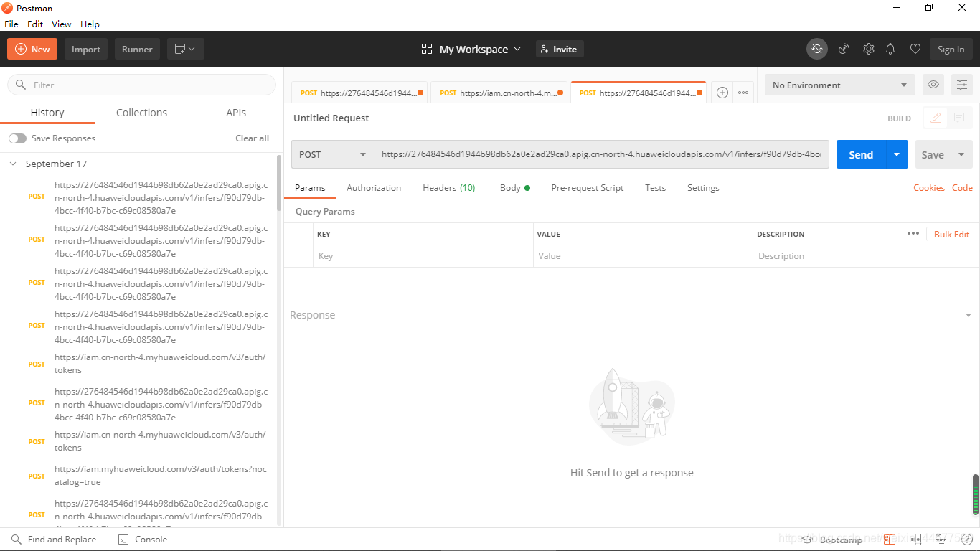Select the History sidebar tab
Image resolution: width=980 pixels, height=551 pixels.
click(47, 113)
